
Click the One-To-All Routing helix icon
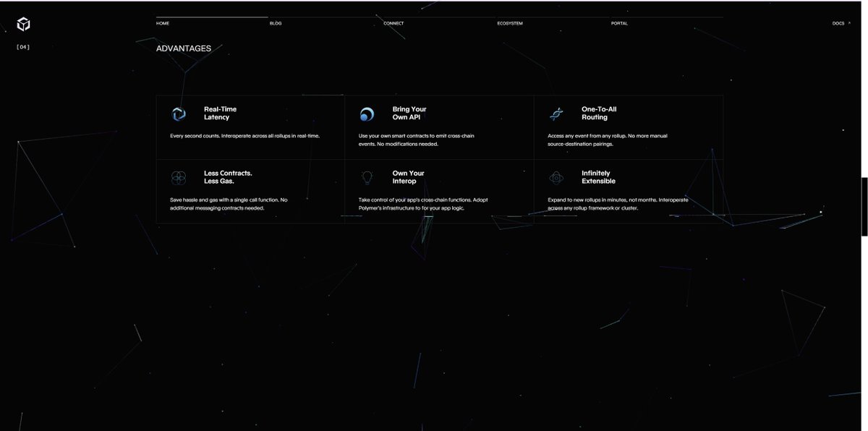(x=556, y=113)
